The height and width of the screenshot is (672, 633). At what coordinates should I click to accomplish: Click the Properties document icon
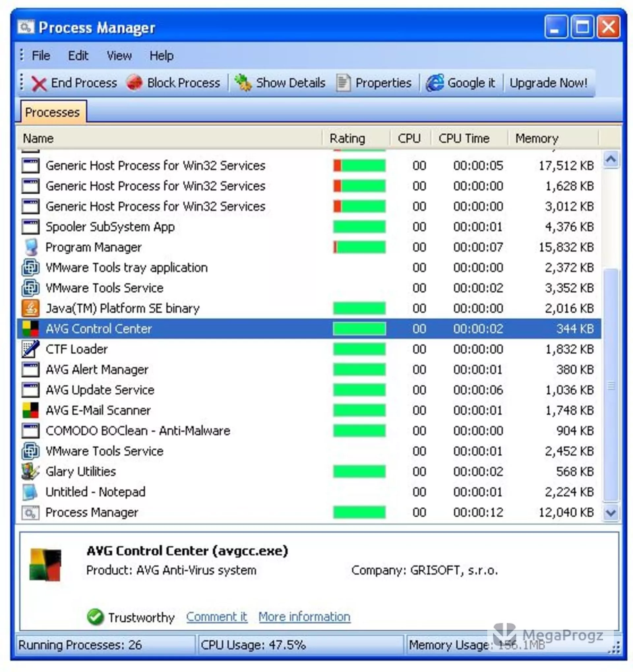(343, 83)
